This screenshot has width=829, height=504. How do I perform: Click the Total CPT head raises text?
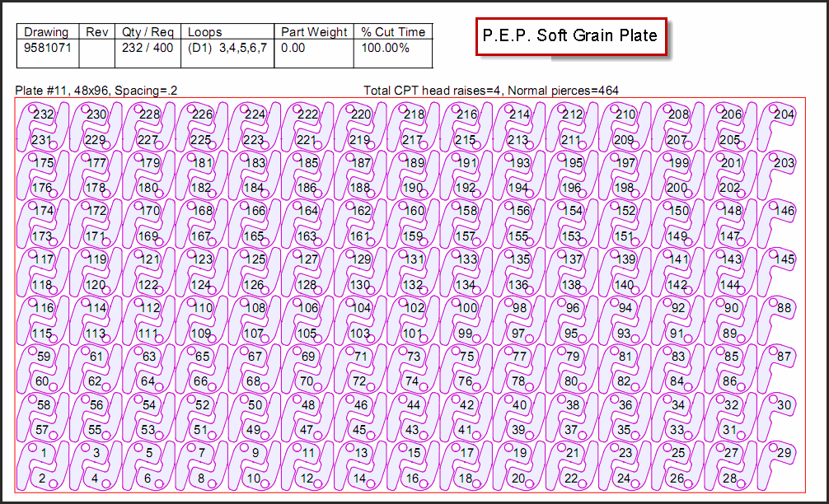[x=490, y=90]
